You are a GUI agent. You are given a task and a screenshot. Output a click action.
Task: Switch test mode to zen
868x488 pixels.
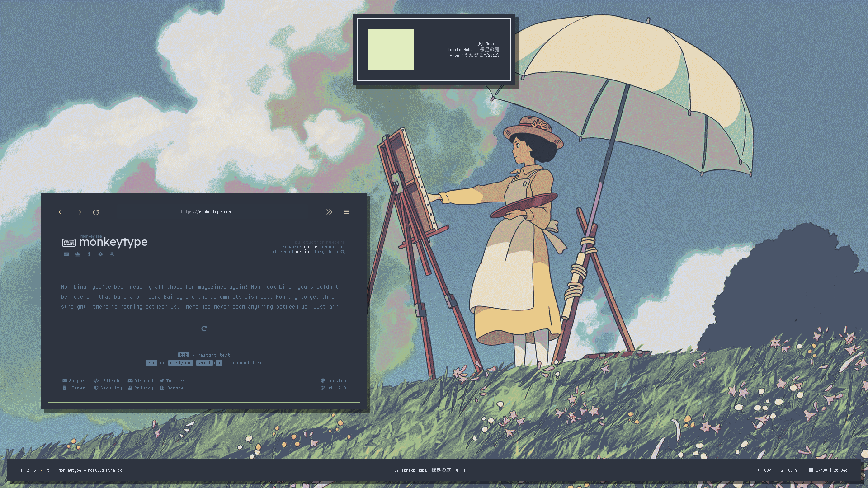click(x=323, y=247)
